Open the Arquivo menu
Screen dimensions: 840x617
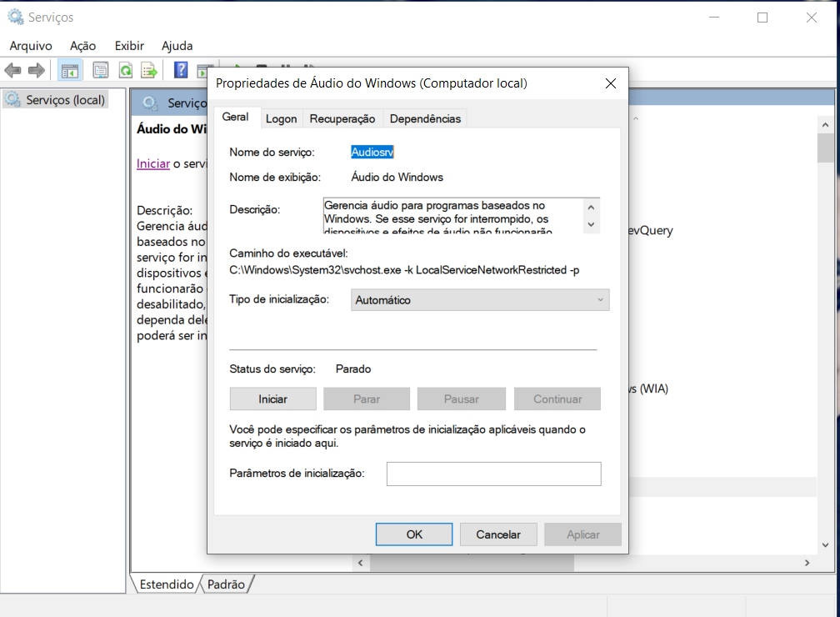pos(31,46)
